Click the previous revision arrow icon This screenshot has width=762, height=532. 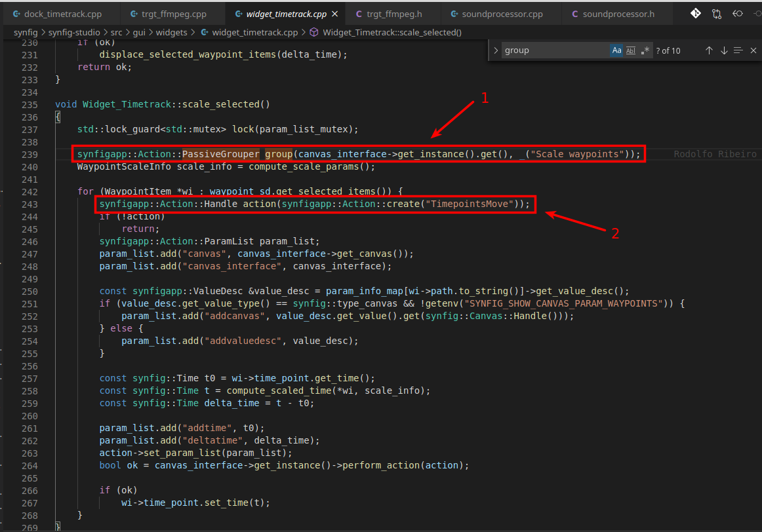[x=738, y=14]
